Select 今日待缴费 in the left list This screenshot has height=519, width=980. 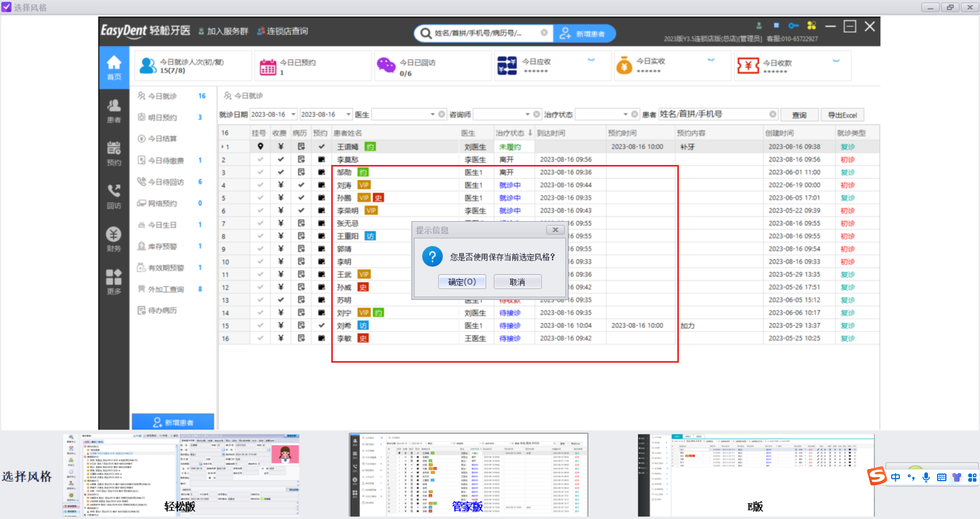166,160
